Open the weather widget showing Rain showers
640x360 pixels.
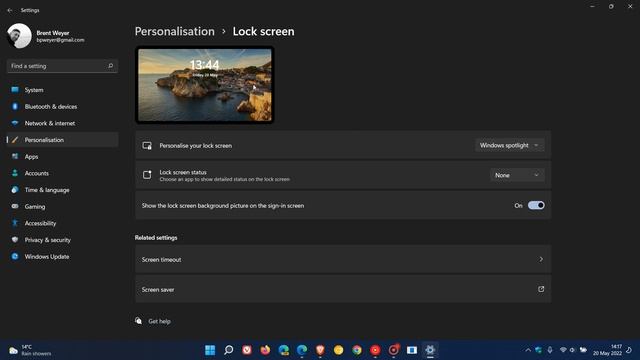click(x=31, y=350)
